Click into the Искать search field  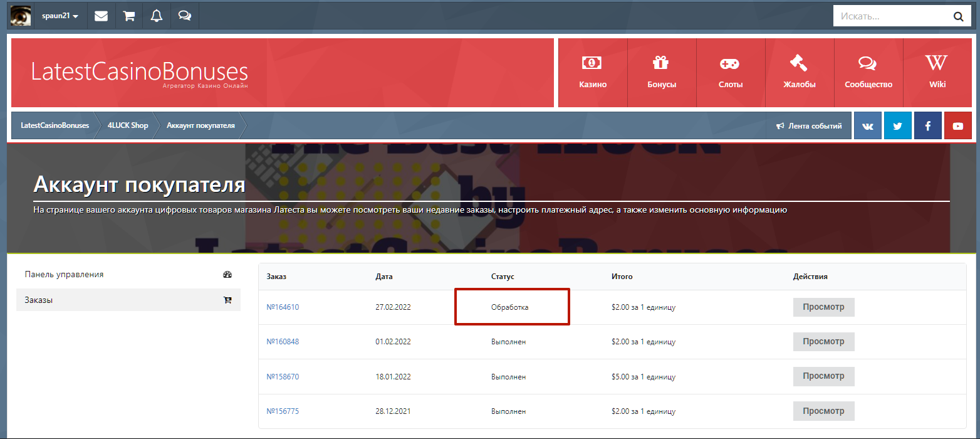pos(890,16)
